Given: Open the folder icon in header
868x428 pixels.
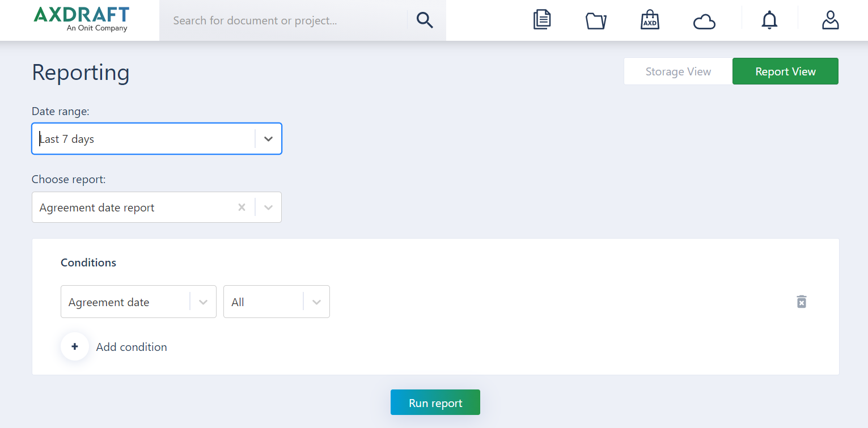Looking at the screenshot, I should pyautogui.click(x=596, y=21).
